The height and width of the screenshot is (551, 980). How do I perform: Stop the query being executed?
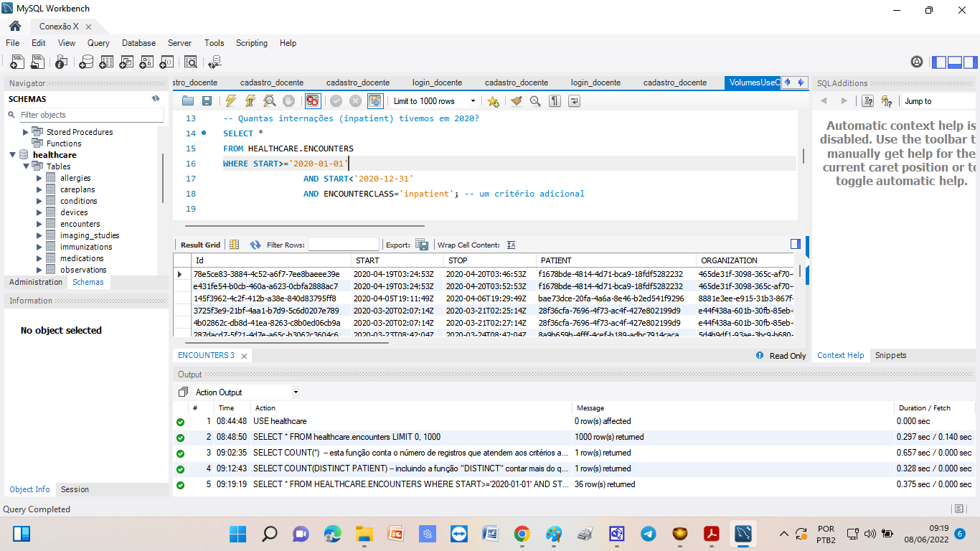click(x=288, y=101)
